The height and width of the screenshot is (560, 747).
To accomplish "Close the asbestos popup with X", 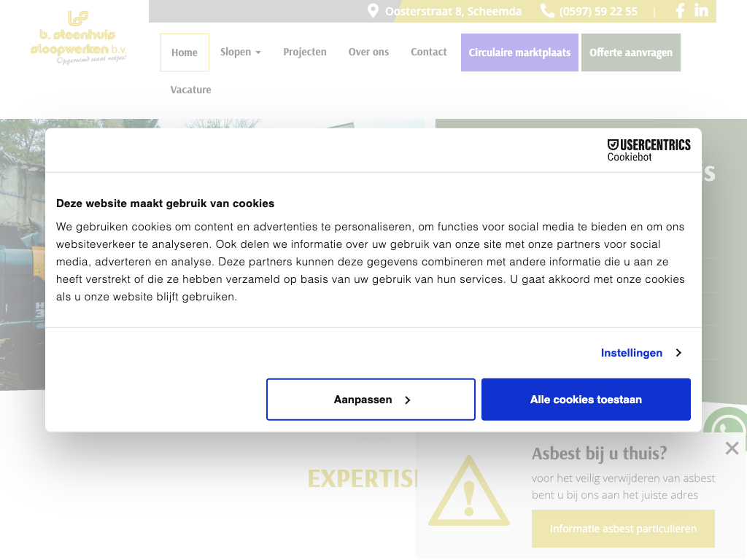I will coord(732,448).
